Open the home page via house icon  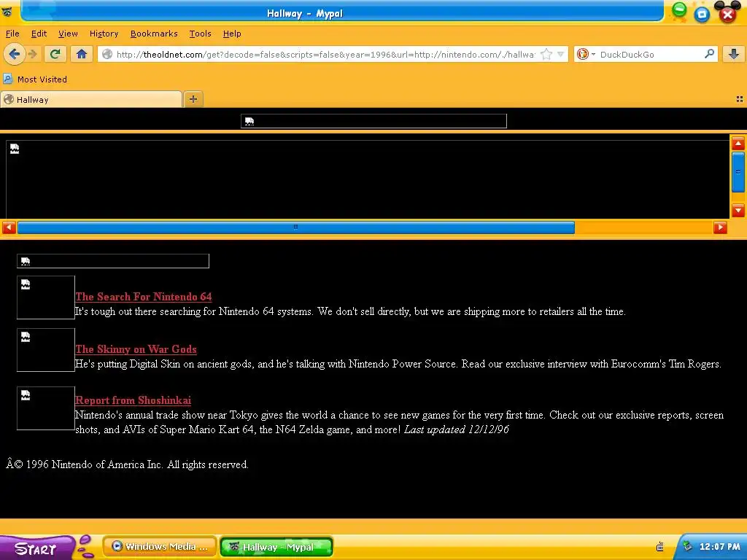coord(82,54)
